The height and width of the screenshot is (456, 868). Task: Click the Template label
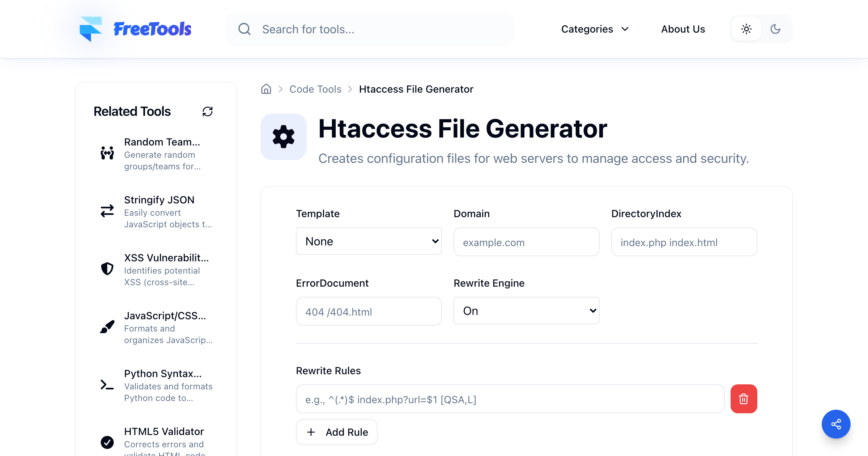click(x=318, y=214)
